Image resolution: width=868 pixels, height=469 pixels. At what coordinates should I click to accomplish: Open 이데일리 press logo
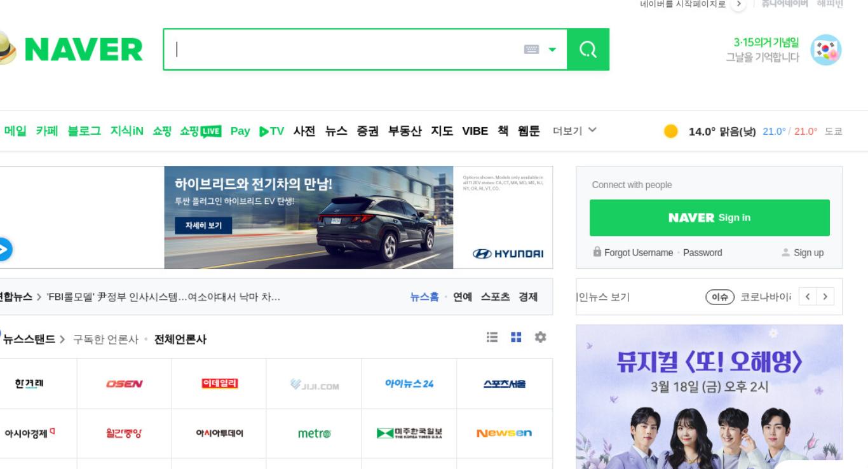[x=219, y=384]
